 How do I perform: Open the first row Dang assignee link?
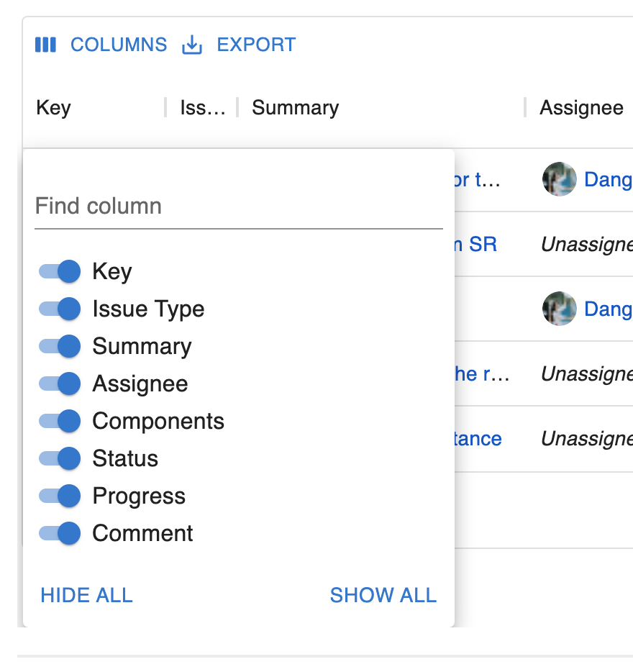(x=607, y=179)
